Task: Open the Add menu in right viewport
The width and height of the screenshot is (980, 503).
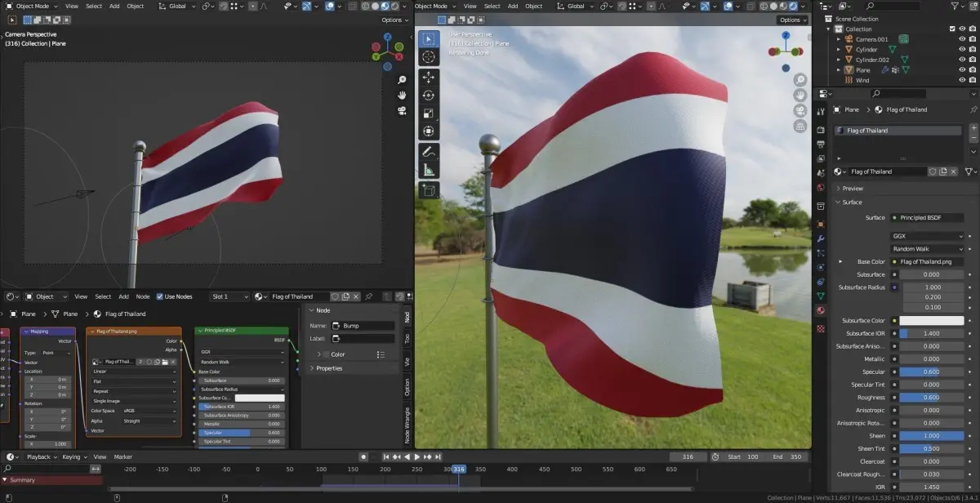Action: coord(512,6)
